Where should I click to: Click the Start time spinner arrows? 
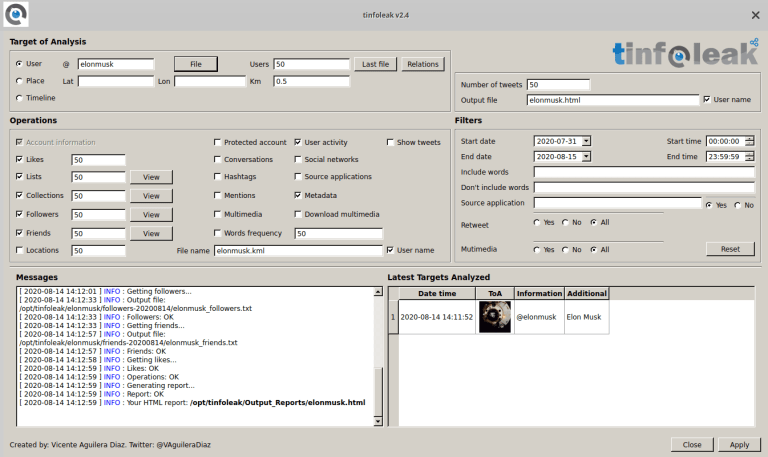coord(749,141)
